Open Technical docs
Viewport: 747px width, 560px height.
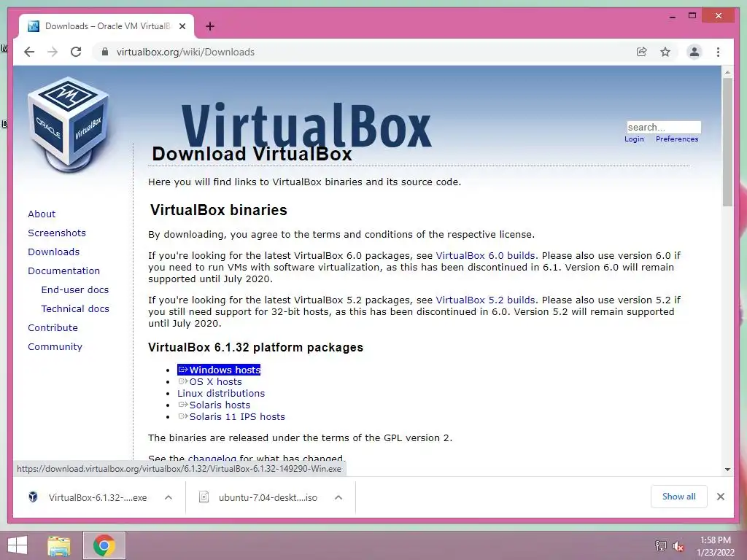tap(75, 309)
